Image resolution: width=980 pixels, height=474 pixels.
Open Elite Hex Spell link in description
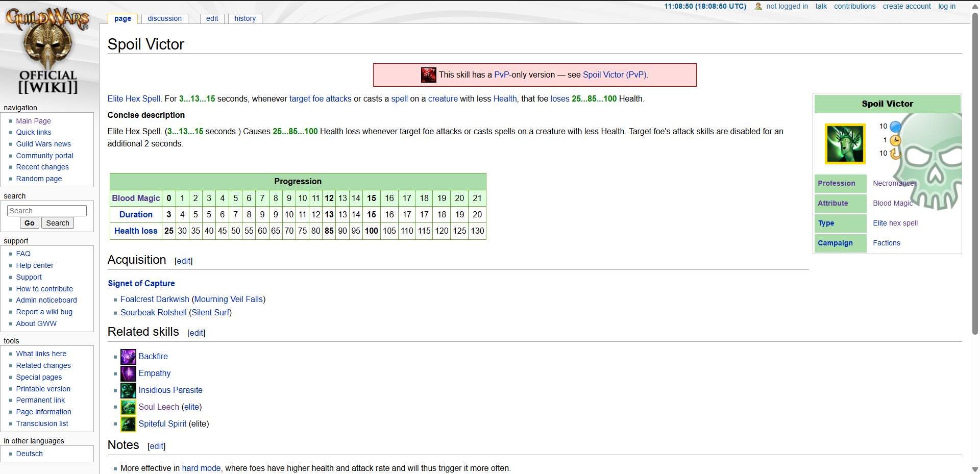tap(134, 99)
